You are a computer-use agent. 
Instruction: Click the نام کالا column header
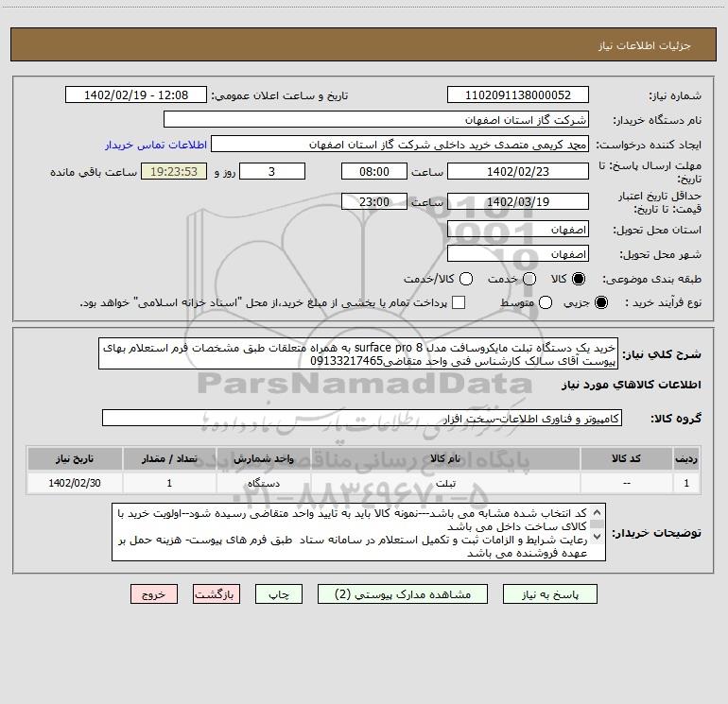(444, 458)
